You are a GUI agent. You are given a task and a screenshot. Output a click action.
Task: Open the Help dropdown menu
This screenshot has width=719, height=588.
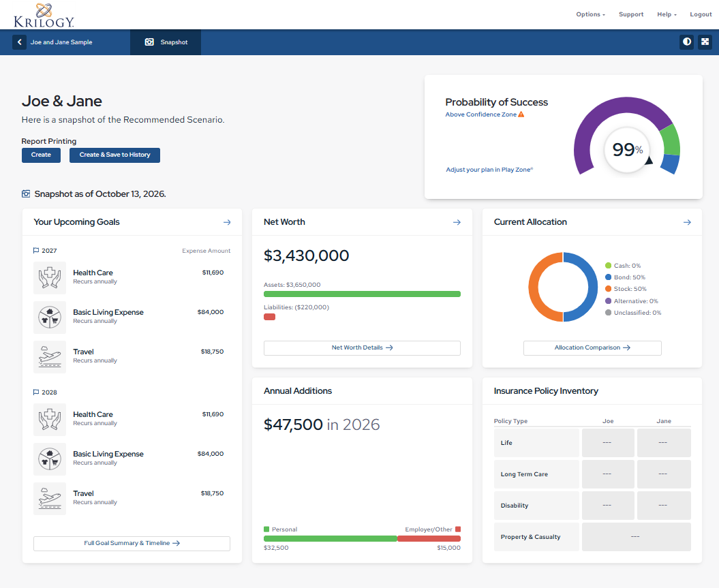point(667,14)
